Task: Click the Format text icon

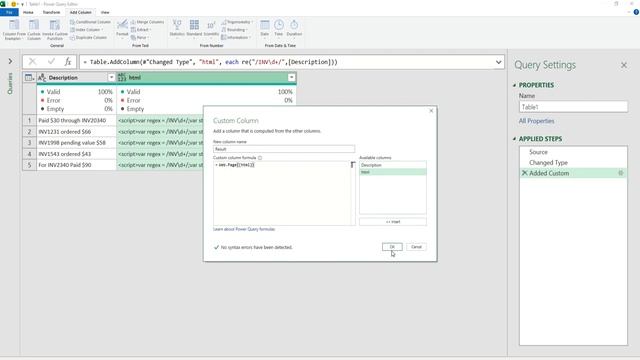Action: 122,25
